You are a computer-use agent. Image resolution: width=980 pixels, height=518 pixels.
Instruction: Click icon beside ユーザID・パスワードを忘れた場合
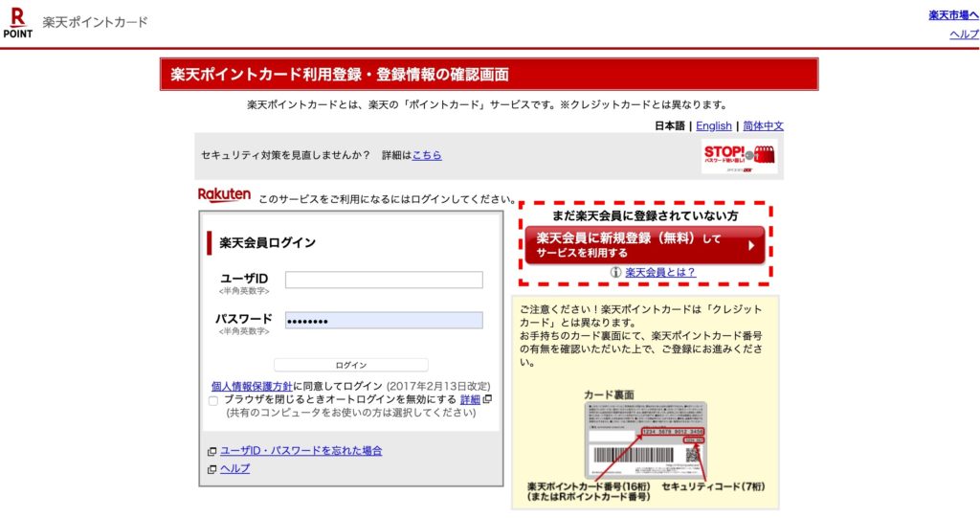212,451
